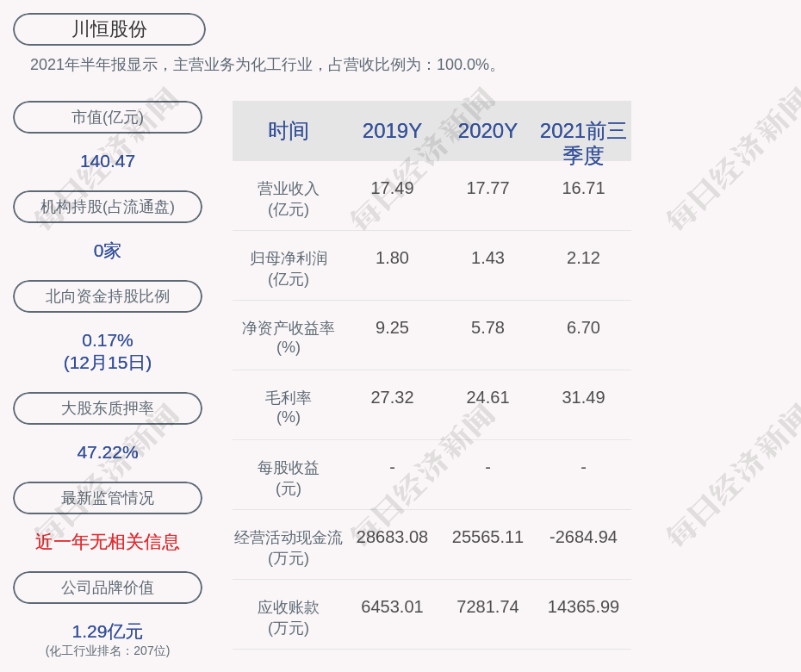801x672 pixels.
Task: Click the 大股东质押率 label pill
Action: click(108, 408)
